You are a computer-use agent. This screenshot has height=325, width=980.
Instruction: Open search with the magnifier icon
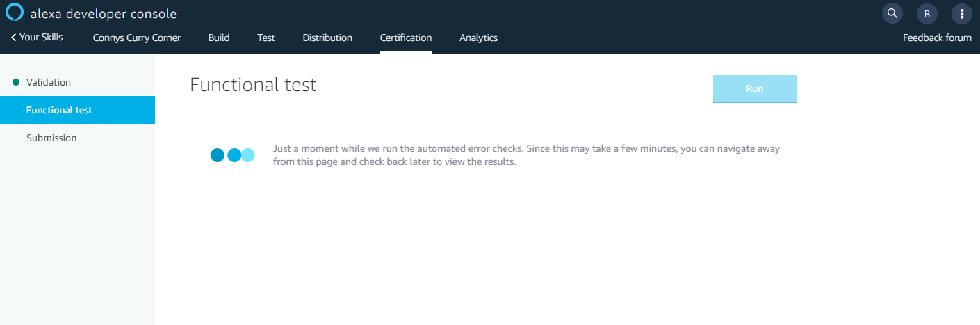[892, 13]
